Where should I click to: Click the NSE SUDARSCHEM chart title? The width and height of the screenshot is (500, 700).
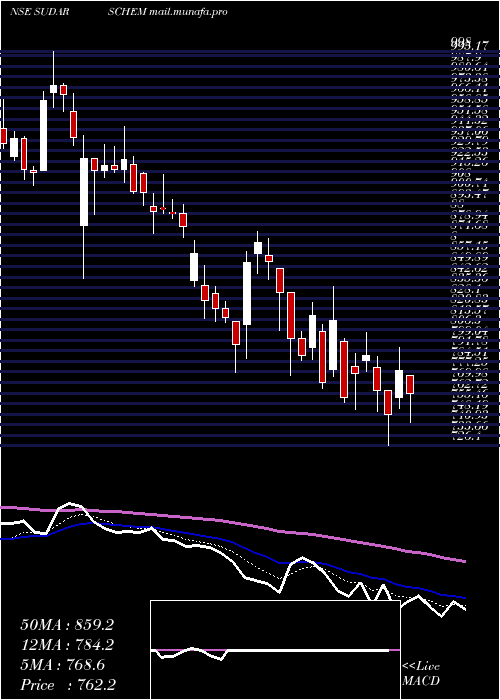(78, 12)
